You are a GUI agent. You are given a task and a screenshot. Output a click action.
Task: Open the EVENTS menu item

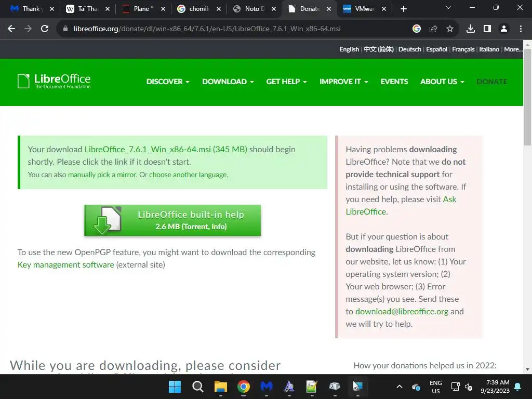pyautogui.click(x=394, y=82)
